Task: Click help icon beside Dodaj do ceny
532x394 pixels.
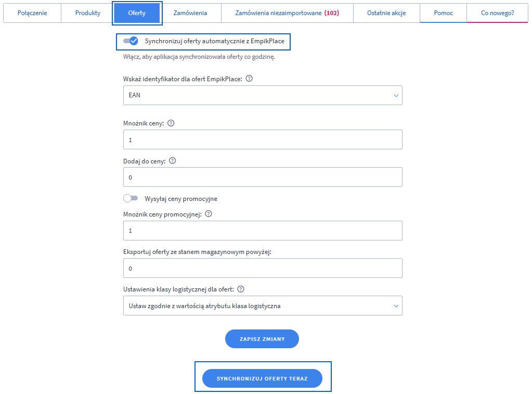Action: click(x=173, y=161)
